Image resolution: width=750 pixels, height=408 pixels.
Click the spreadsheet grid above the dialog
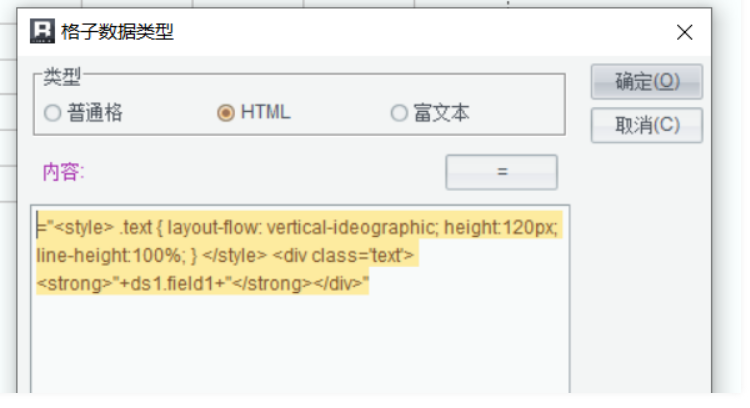tap(300, 4)
